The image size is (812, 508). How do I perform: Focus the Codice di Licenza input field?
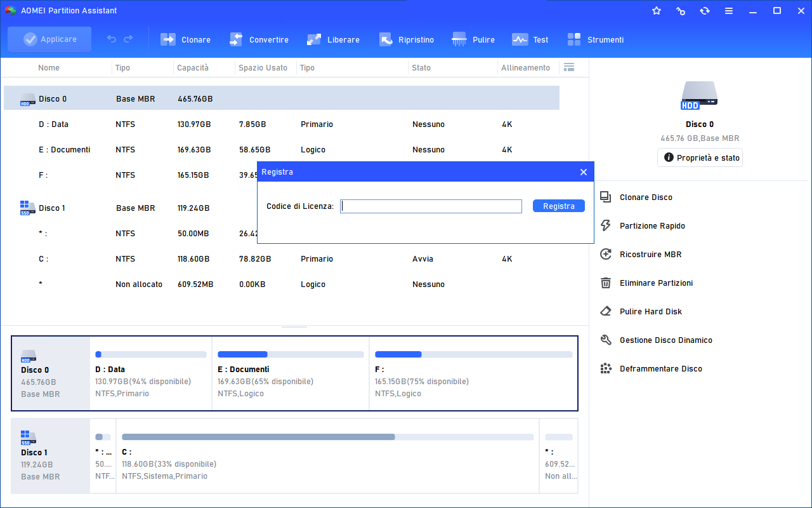[x=431, y=206]
